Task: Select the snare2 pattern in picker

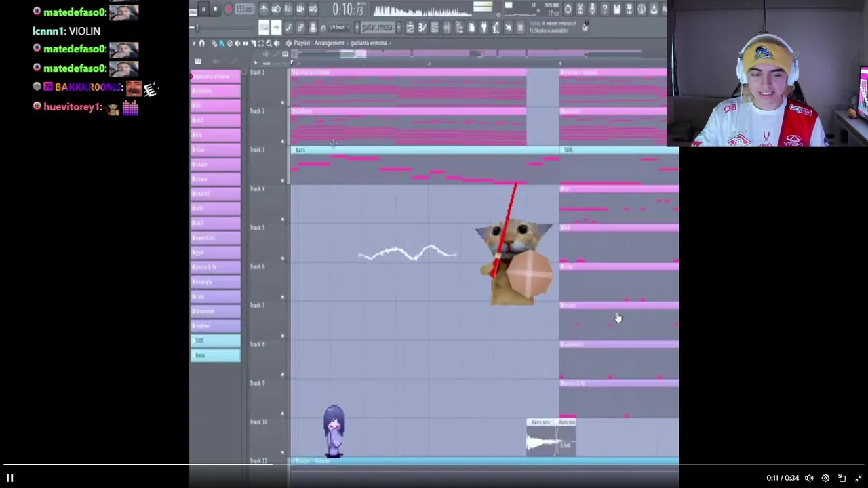Action: pos(216,193)
